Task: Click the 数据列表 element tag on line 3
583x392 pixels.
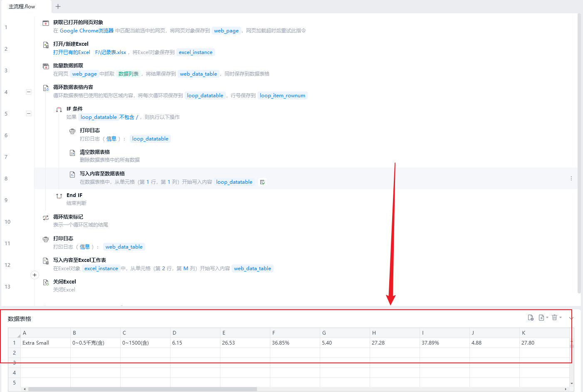Action: (x=128, y=74)
